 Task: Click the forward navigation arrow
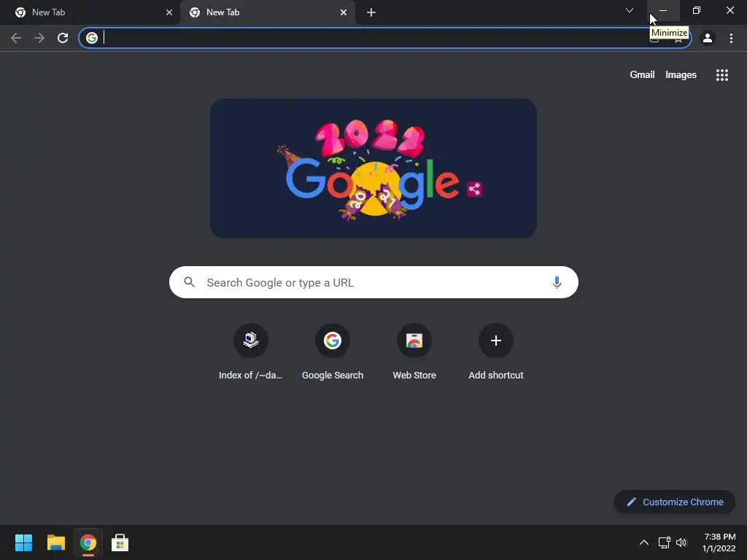pos(39,38)
